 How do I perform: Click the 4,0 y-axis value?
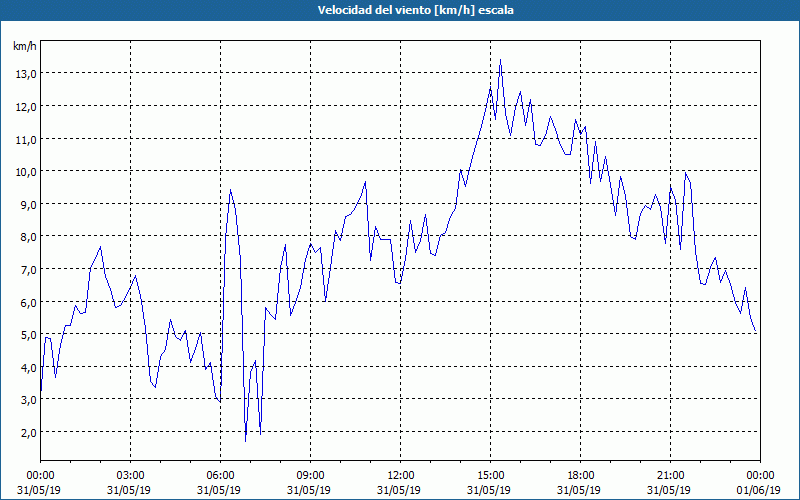(29, 367)
